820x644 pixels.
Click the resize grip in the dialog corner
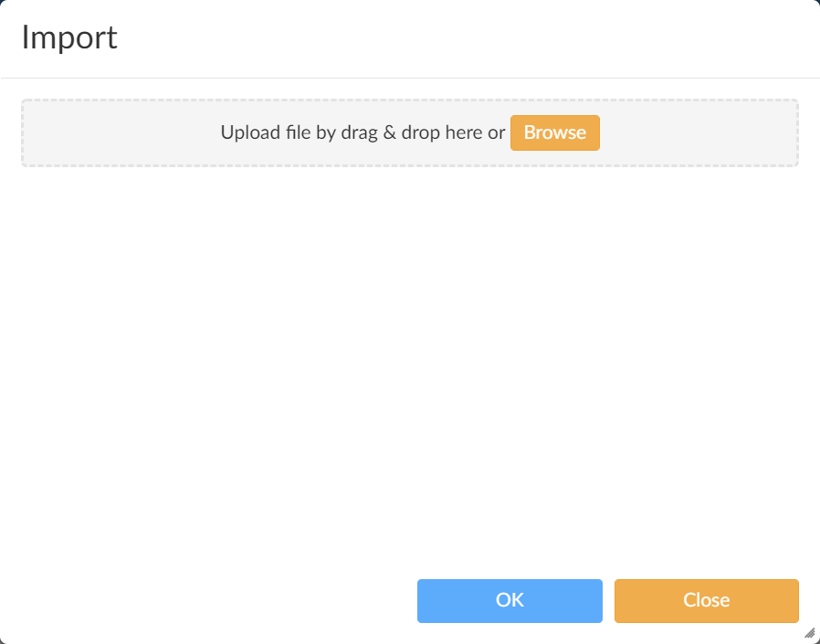809,632
